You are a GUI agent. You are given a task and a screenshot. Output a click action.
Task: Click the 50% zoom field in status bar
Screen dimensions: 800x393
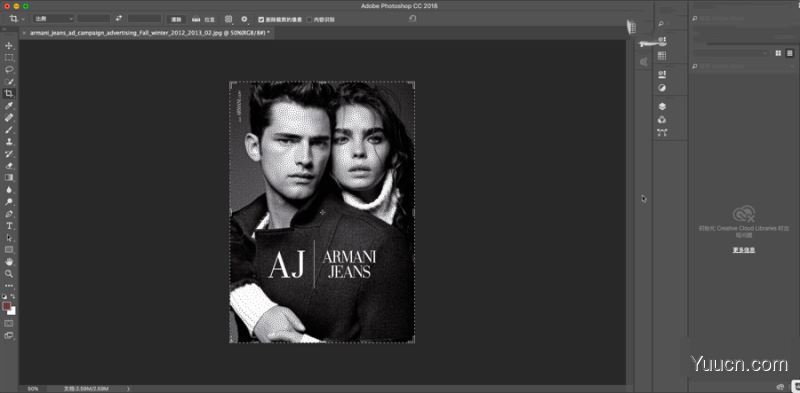tap(33, 389)
